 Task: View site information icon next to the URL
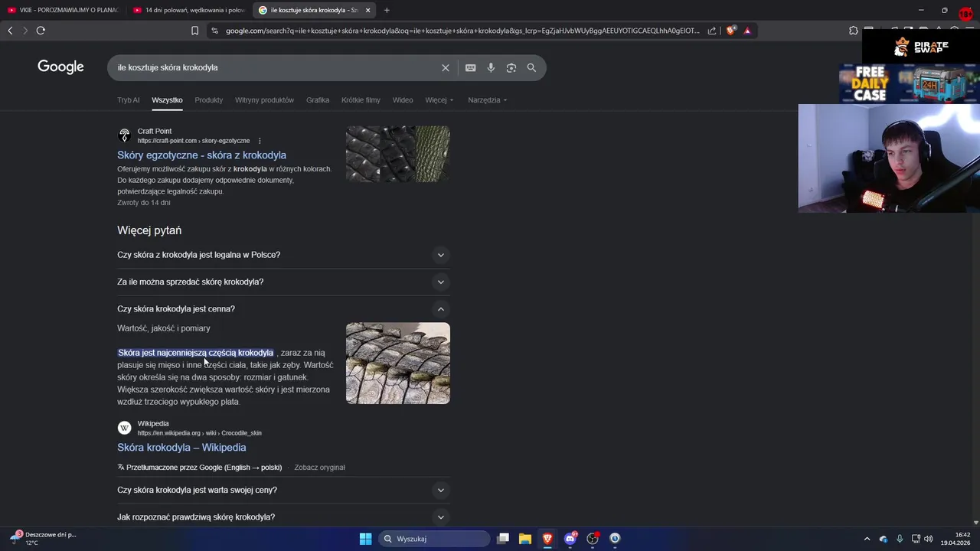[x=214, y=31]
